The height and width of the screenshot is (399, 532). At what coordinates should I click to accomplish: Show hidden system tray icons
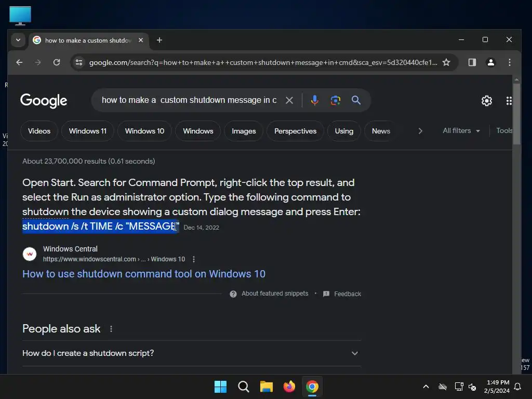426,387
